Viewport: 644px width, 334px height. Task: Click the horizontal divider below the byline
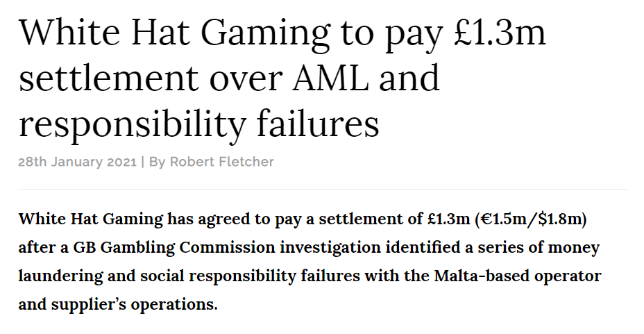323,190
